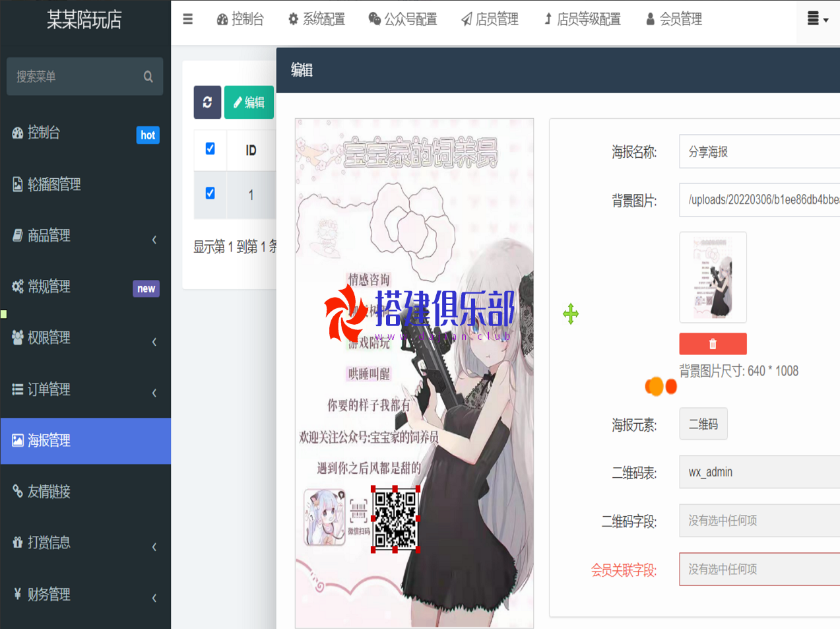
Task: Click 某某陪玩店 site title
Action: 84,20
